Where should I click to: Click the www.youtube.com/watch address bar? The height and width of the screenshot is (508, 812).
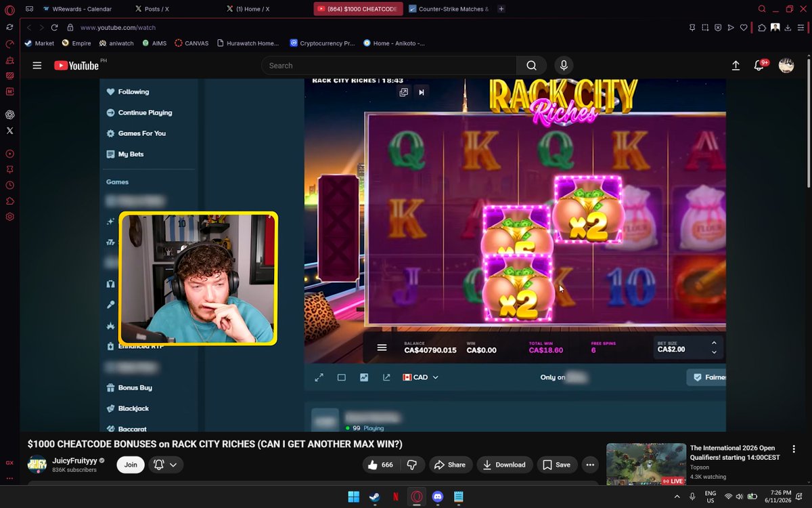[x=118, y=28]
